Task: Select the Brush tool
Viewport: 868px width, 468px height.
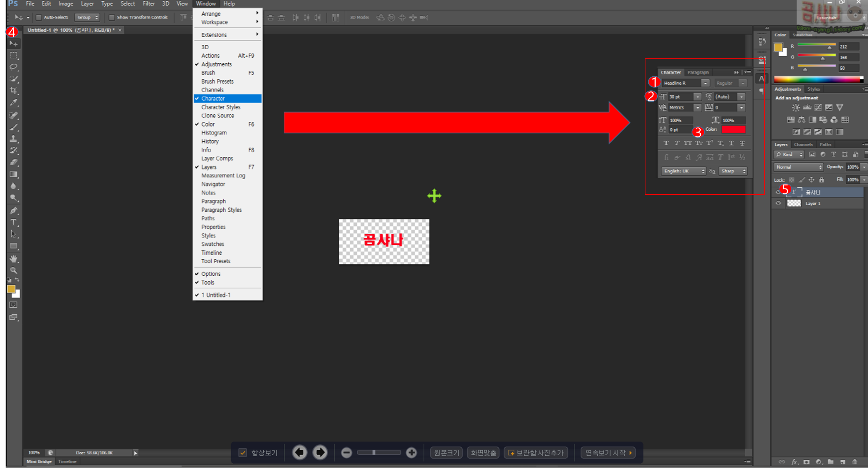Action: (13, 127)
